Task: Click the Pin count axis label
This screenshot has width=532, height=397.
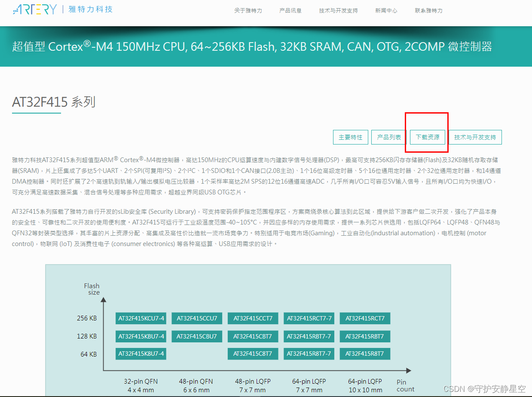Action: 406,386
